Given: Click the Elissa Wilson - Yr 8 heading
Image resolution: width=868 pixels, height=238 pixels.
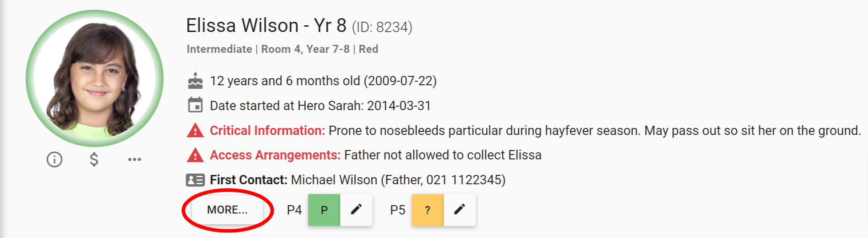Looking at the screenshot, I should point(266,26).
